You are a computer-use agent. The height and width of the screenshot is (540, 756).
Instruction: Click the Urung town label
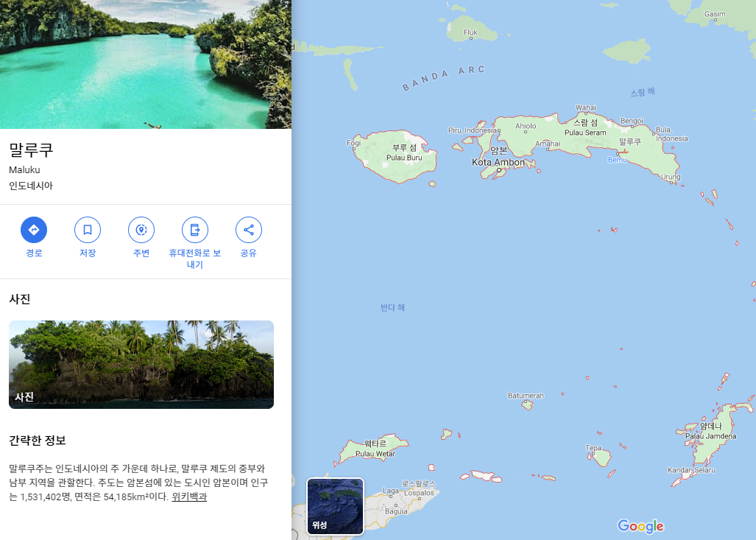(x=670, y=177)
